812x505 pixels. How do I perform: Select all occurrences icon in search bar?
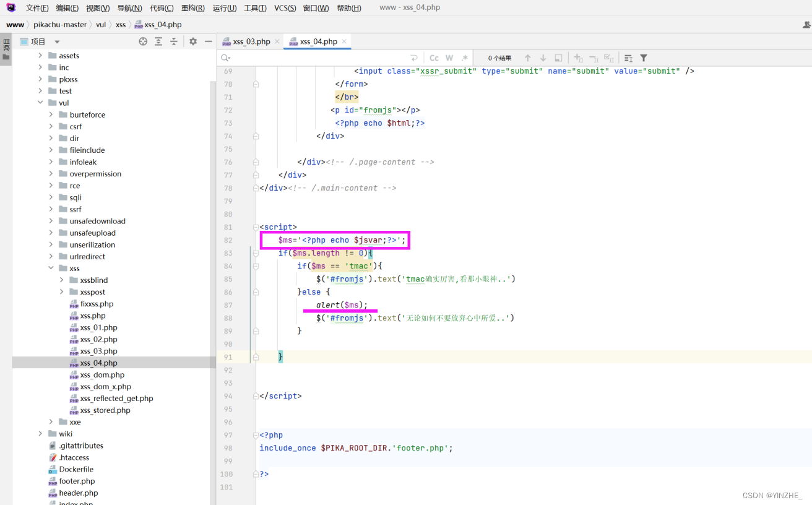pyautogui.click(x=609, y=58)
